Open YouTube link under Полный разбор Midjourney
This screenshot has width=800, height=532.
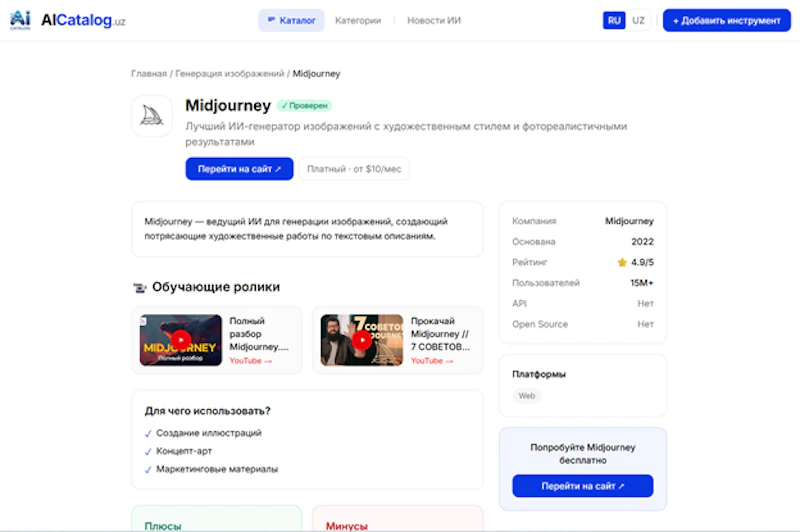251,361
